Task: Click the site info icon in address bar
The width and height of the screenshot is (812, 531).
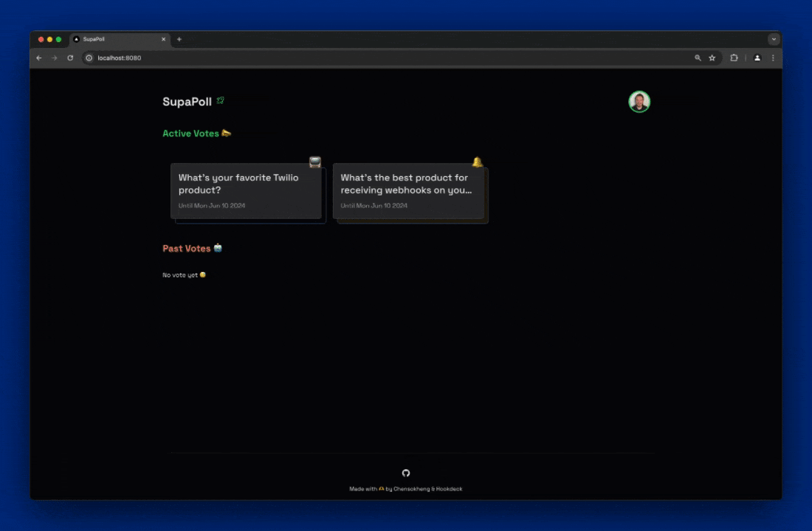Action: click(x=89, y=58)
